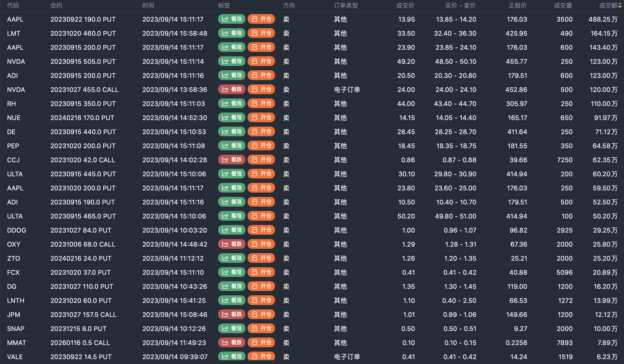The height and width of the screenshot is (364, 624).
Task: Sort by the 时间 column header
Action: 148,6
